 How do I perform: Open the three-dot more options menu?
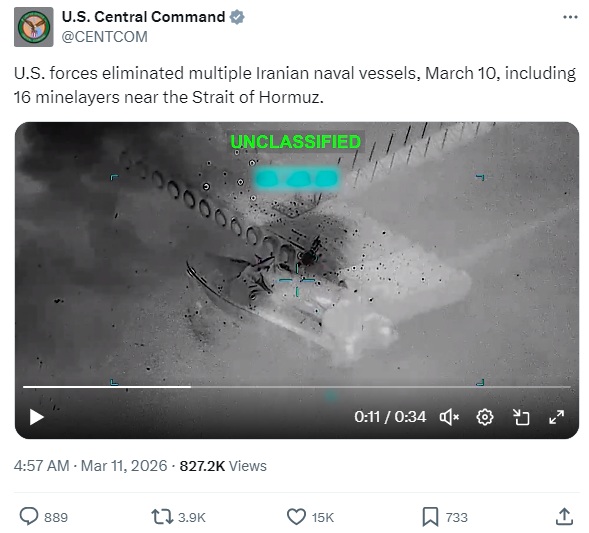tap(570, 17)
